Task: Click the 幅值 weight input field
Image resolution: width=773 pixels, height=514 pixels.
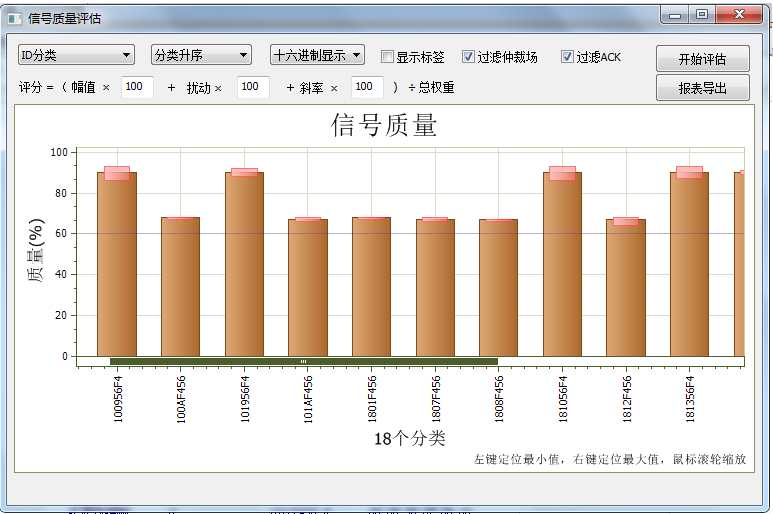Action: tap(137, 87)
